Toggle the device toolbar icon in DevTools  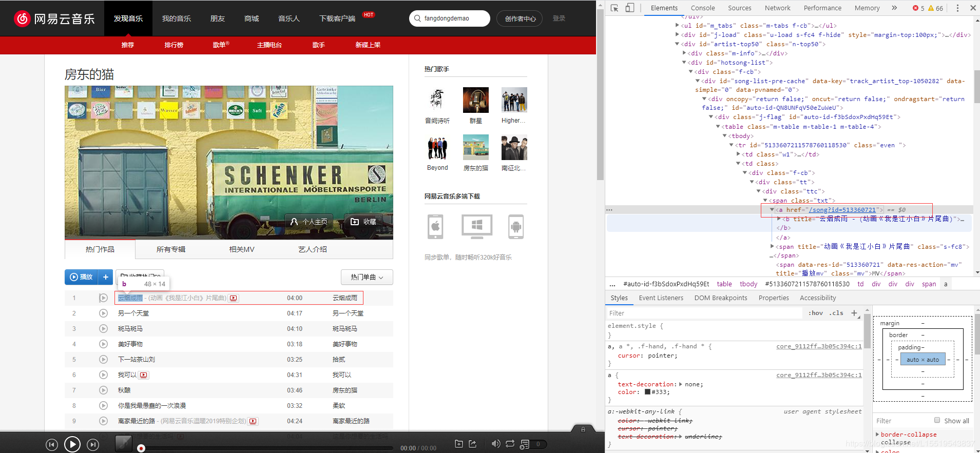pos(630,8)
